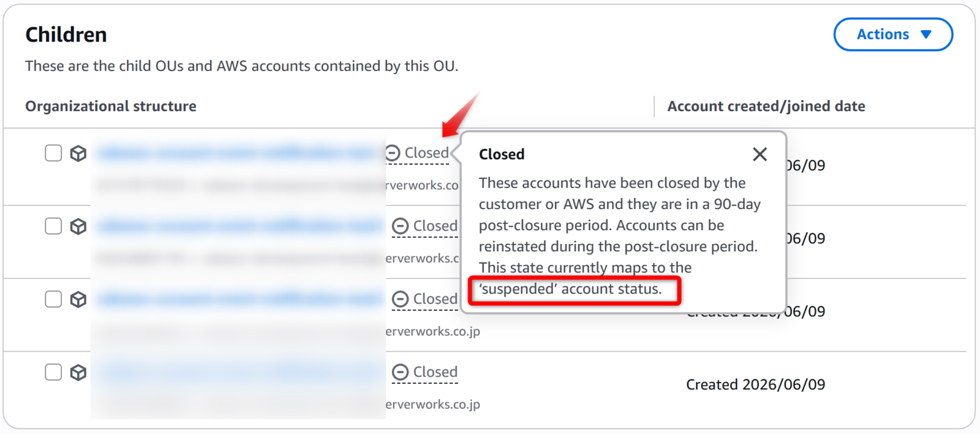Screen dimensions: 980x434
Task: Close the Closed status popover
Action: click(x=759, y=154)
